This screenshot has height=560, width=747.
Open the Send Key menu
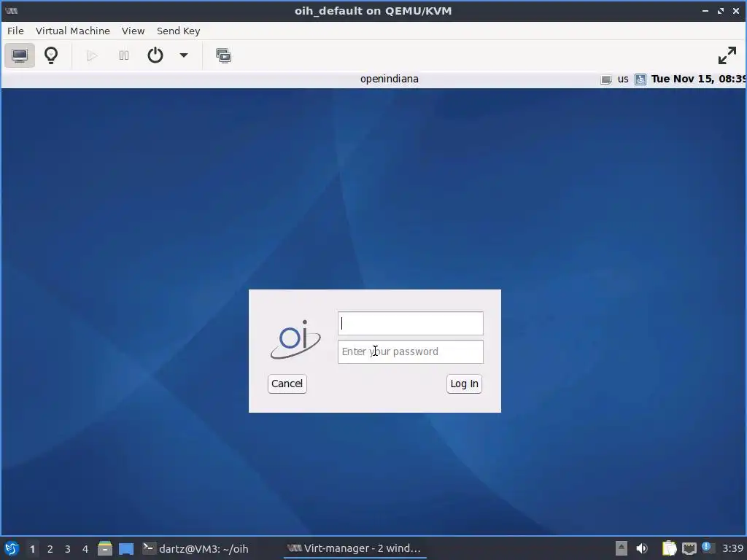coord(179,31)
